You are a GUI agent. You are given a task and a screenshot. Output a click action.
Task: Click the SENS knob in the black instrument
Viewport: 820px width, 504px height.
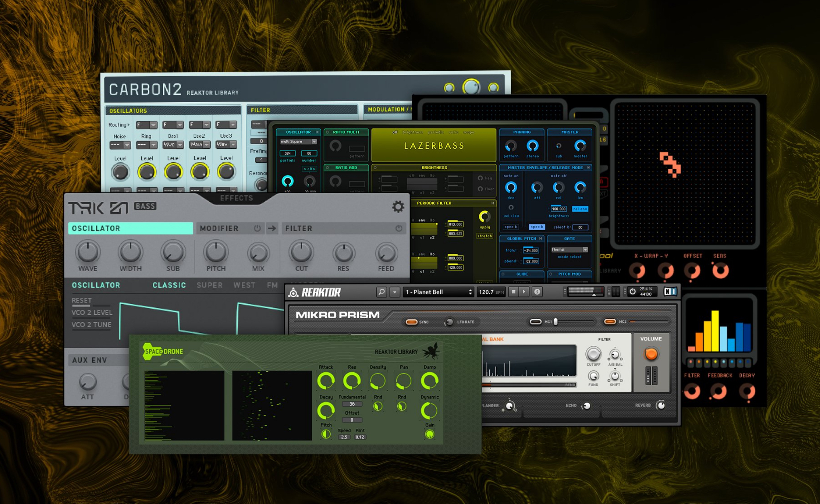(720, 271)
